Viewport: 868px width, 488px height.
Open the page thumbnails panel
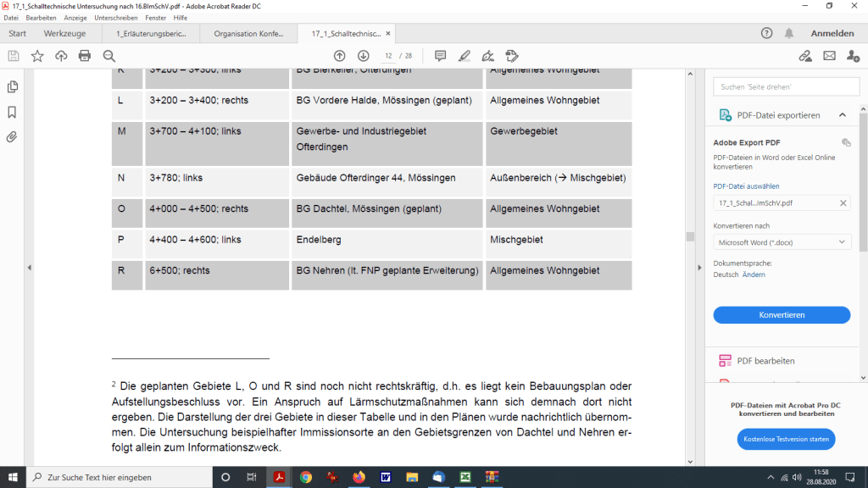pos(13,86)
